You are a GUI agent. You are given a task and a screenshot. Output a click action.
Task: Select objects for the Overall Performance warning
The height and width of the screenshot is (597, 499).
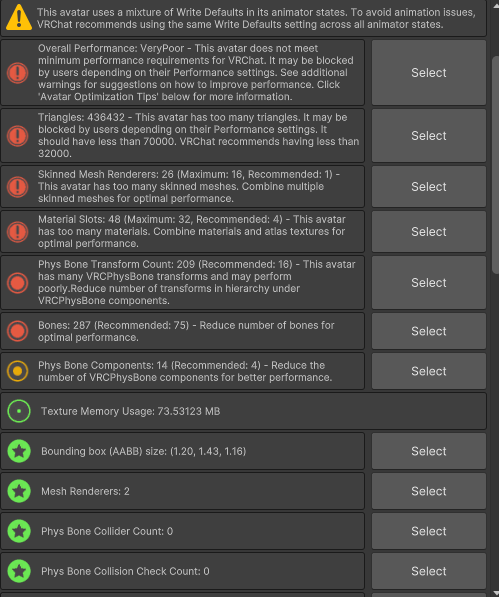pyautogui.click(x=429, y=72)
